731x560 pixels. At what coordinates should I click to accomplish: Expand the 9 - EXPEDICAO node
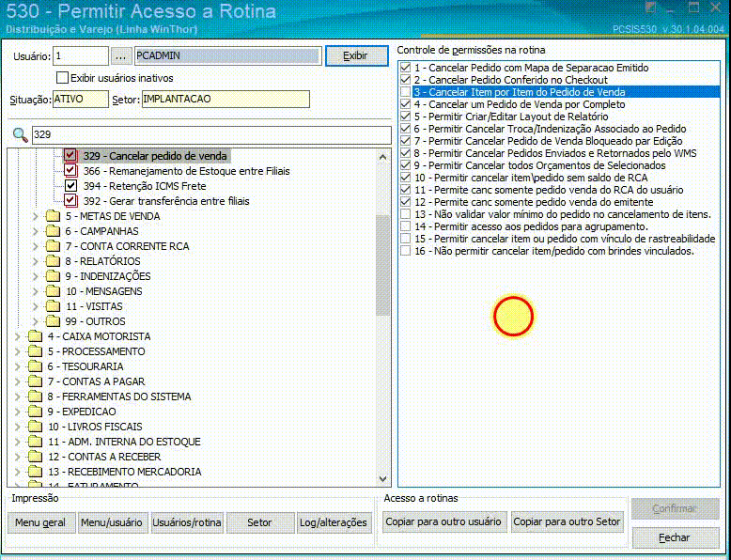[17, 412]
